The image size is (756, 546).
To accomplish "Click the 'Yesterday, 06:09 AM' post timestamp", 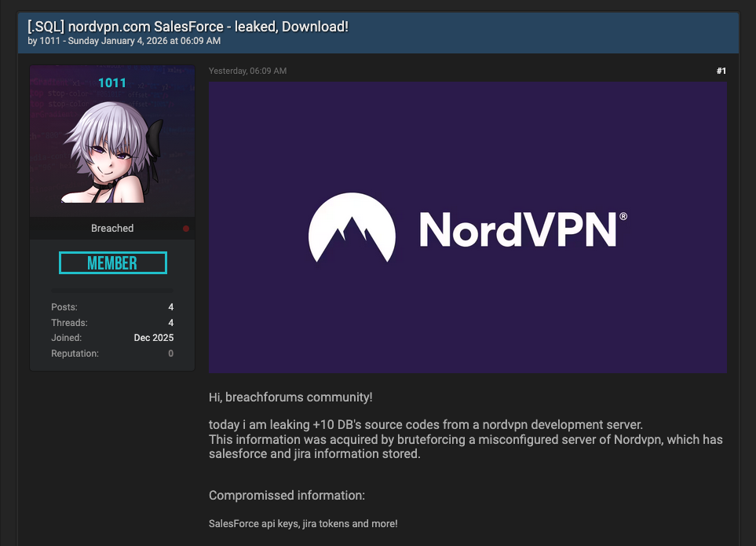I will 248,71.
